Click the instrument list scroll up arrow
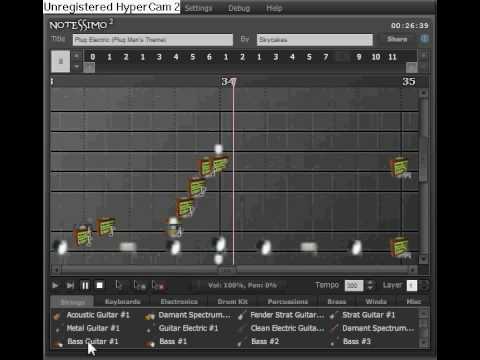This screenshot has width=480, height=360. tap(424, 314)
